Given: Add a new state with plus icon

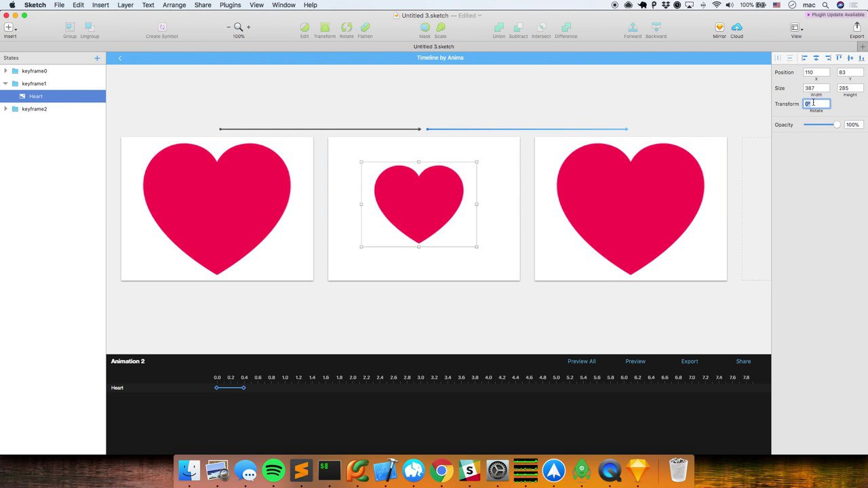Looking at the screenshot, I should click(x=97, y=58).
